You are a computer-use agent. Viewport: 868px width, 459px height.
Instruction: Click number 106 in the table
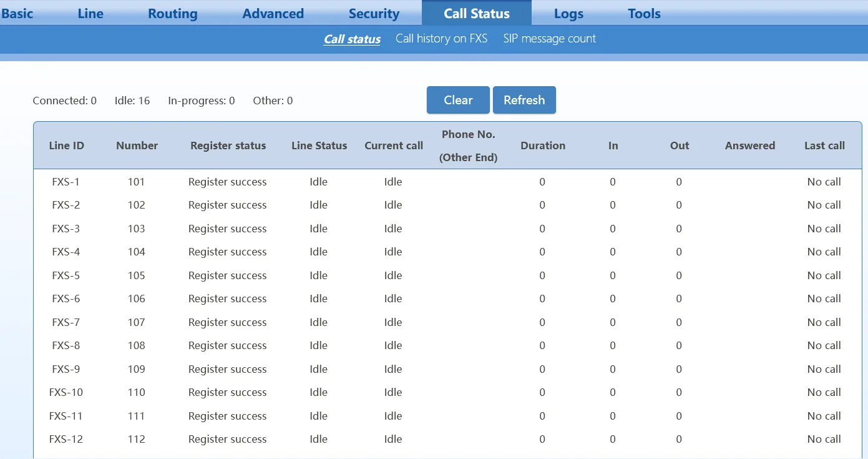136,299
